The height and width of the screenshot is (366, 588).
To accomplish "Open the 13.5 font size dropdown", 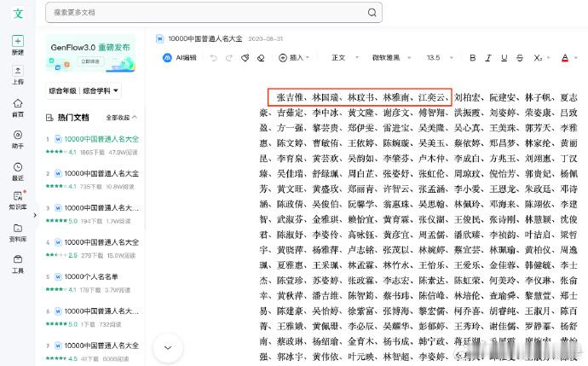I will pos(440,57).
